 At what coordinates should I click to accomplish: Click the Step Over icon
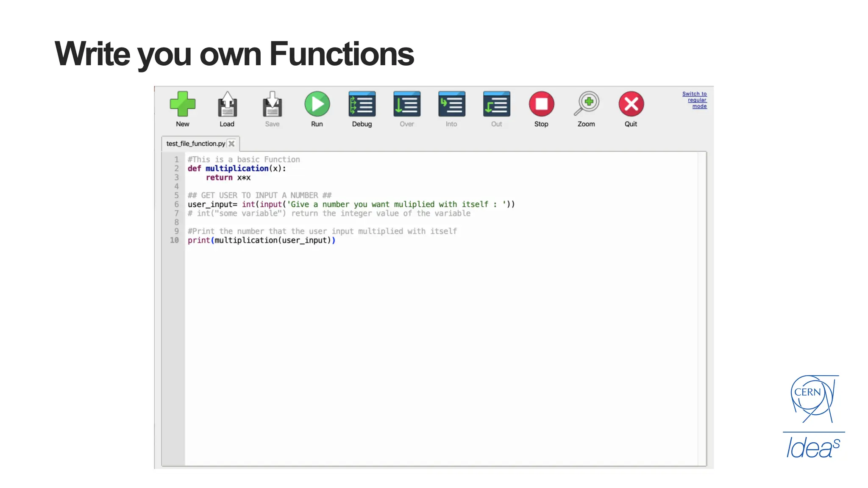coord(407,104)
